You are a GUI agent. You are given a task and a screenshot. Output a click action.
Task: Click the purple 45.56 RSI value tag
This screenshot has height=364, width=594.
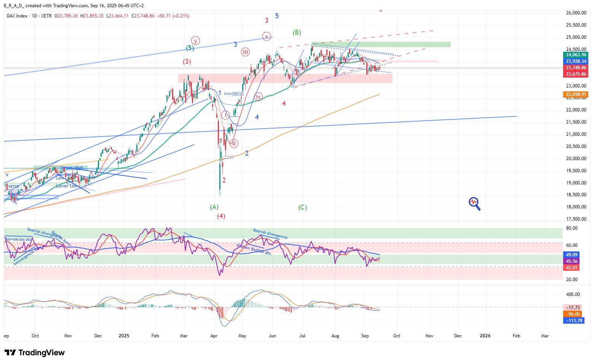click(x=572, y=261)
